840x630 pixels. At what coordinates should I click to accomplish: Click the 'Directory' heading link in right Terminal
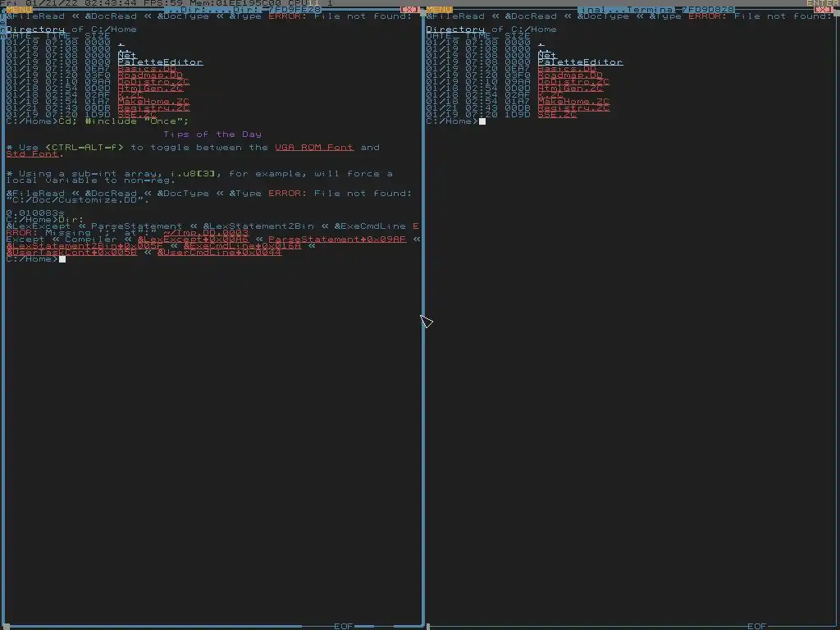(x=455, y=30)
